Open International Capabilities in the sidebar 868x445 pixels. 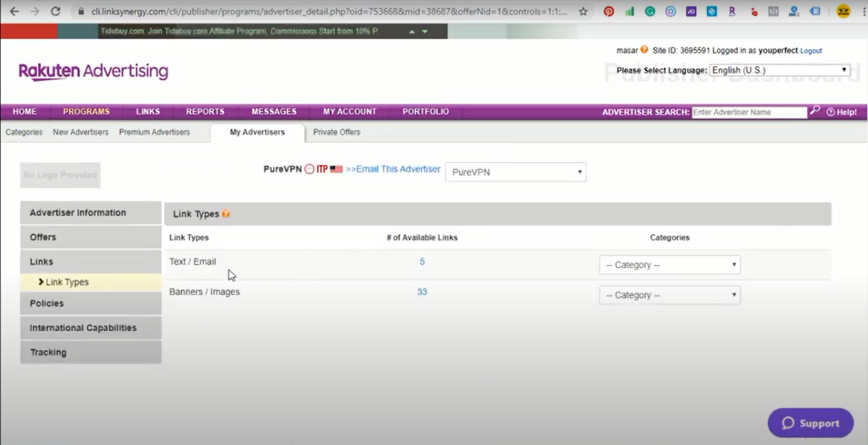click(91, 328)
